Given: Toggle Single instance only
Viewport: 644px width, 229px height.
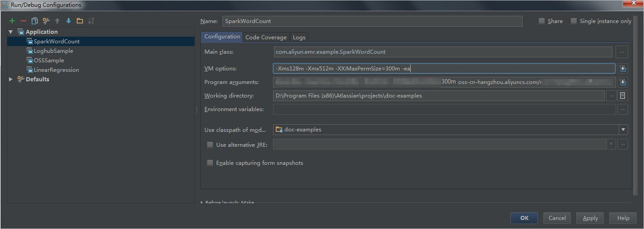Looking at the screenshot, I should [x=574, y=21].
